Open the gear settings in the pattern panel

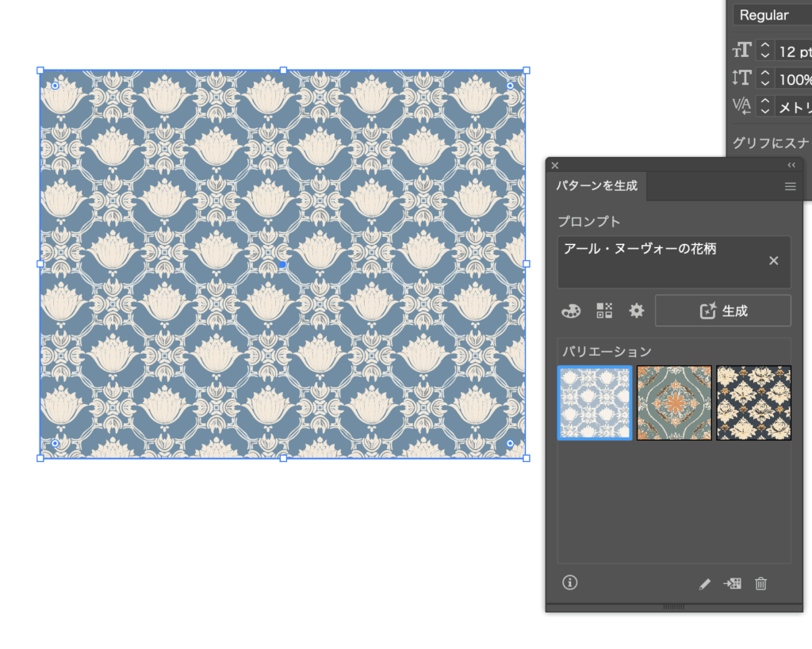(637, 311)
